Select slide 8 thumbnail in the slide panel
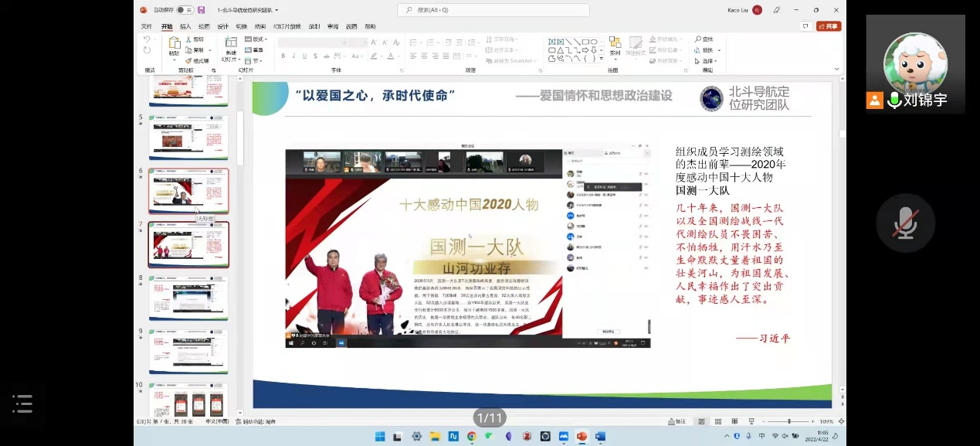980x446 pixels. (x=188, y=298)
